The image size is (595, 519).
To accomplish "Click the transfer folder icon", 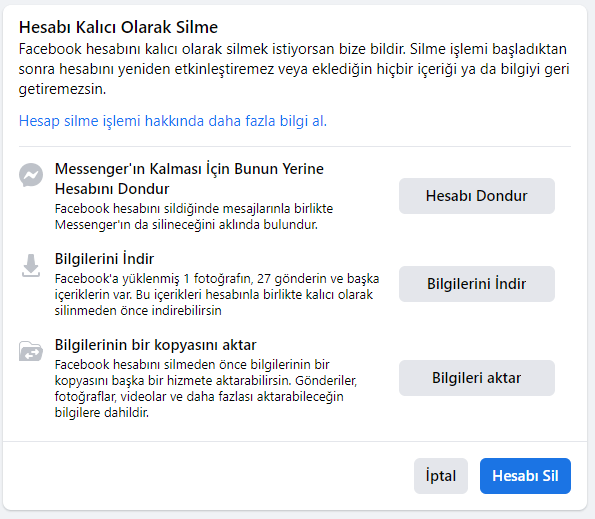I will click(31, 351).
